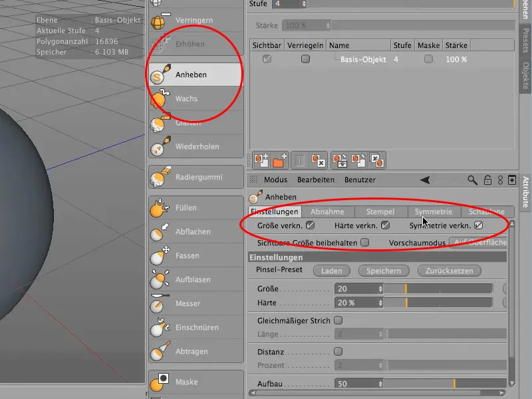This screenshot has width=532, height=399.
Task: Enable Gleichmäßiger Strich checkbox
Action: (338, 321)
